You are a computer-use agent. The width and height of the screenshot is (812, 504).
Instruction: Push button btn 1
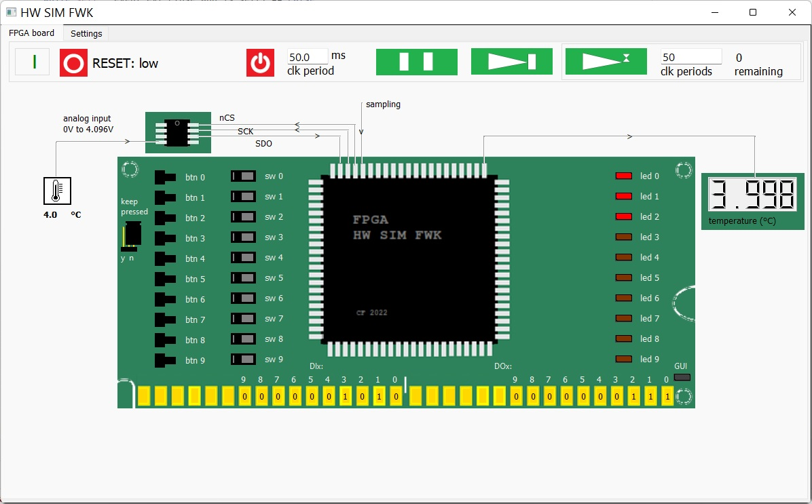tap(165, 197)
